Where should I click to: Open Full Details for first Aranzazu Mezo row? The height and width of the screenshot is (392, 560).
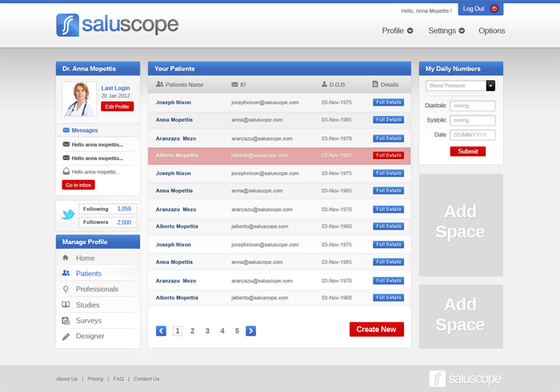point(389,138)
